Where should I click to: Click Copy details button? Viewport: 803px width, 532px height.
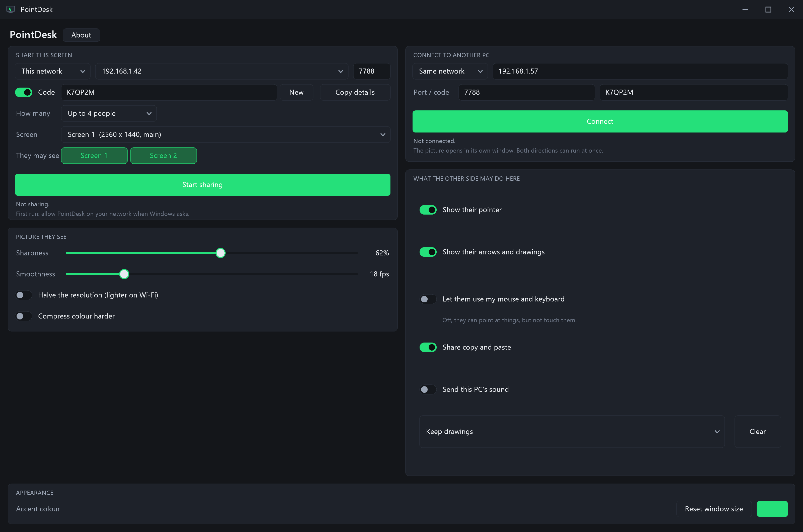point(355,92)
